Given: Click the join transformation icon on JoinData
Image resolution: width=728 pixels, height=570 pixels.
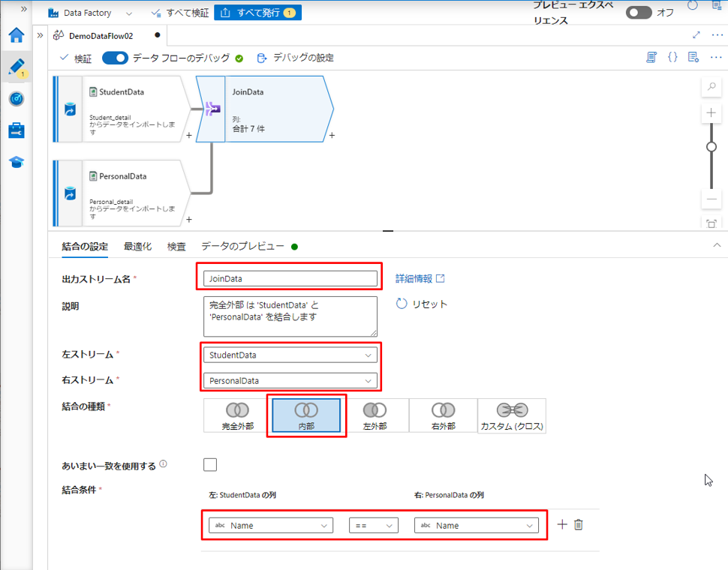Looking at the screenshot, I should coord(212,109).
